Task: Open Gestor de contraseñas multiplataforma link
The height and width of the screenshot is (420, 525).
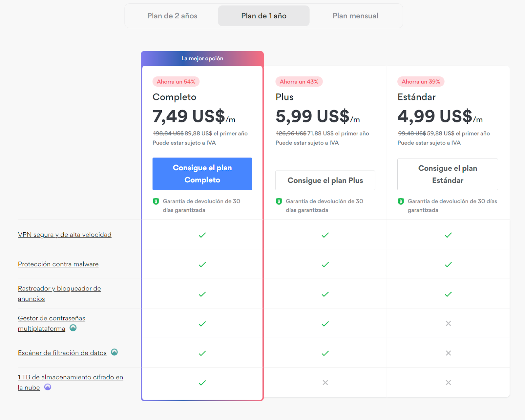Action: [x=52, y=323]
